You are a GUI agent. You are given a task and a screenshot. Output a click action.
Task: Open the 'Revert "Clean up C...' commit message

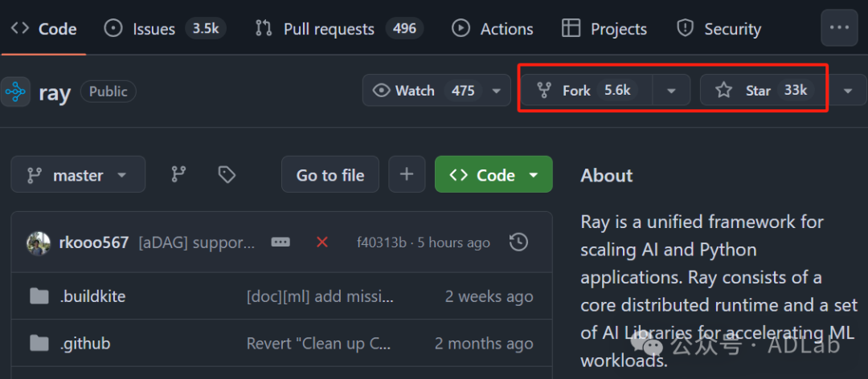pyautogui.click(x=319, y=344)
